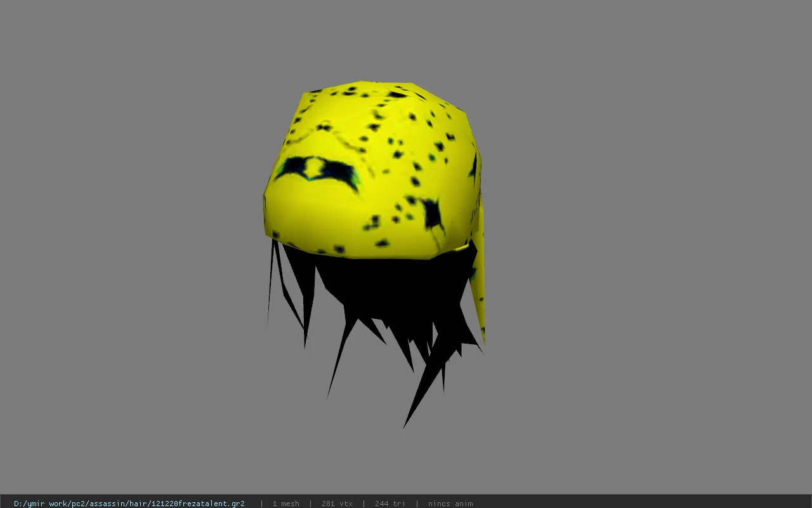Click the "244 tri" triangle count
The width and height of the screenshot is (812, 508).
[390, 504]
